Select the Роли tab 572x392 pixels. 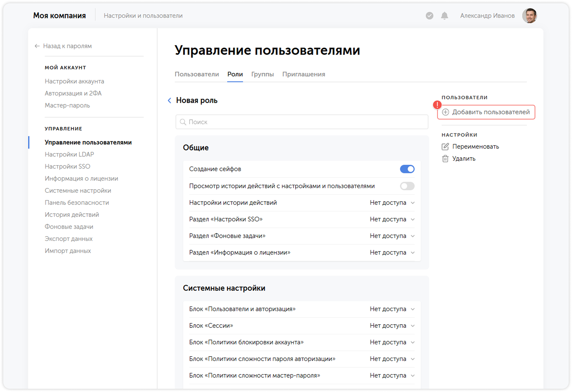[x=235, y=74]
